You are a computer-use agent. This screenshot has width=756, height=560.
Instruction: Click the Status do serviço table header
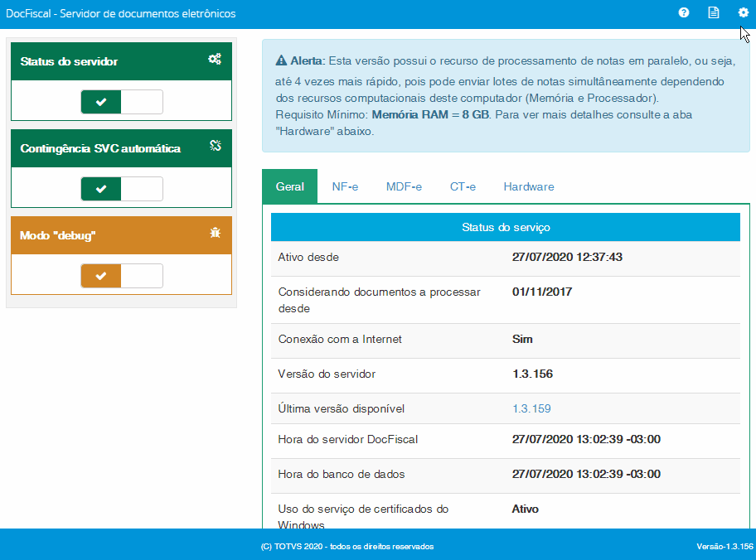point(506,227)
